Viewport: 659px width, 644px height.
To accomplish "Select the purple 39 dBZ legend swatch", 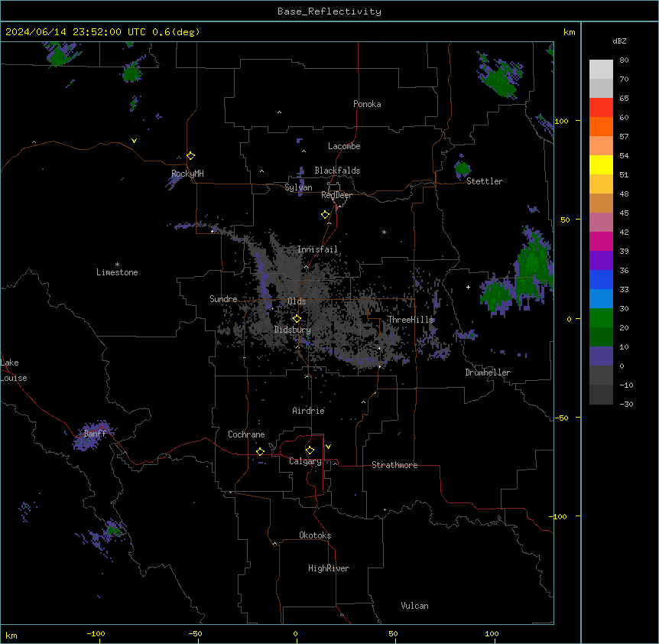I will [601, 260].
